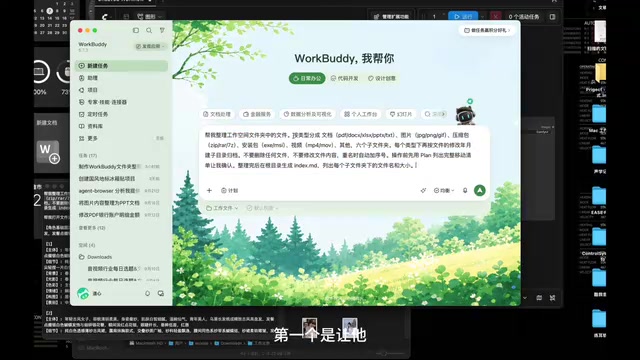Click the magic wand optimize icon
Image resolution: width=640 pixels, height=360 pixels.
coord(423,191)
